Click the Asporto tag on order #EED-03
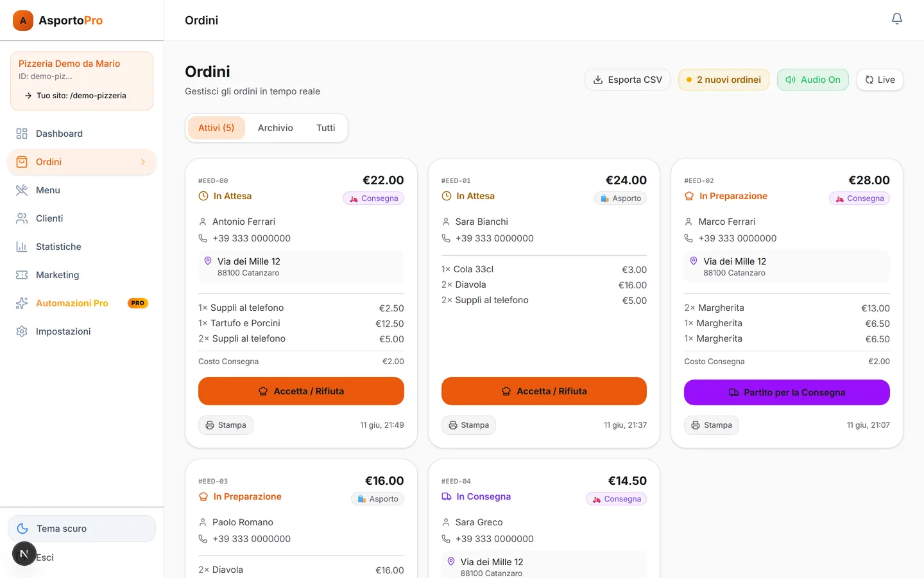The width and height of the screenshot is (924, 578). click(378, 499)
